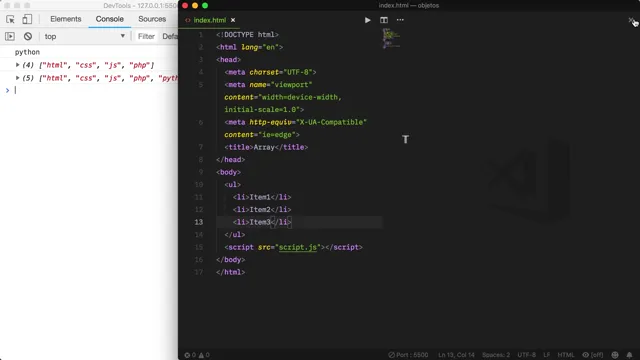
Task: Click the </head> closing tag on line 8
Action: [x=231, y=160]
